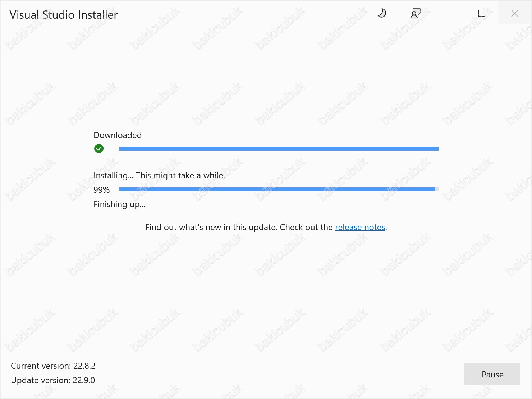This screenshot has height=399, width=532.
Task: Click the 'Current version: 22.8.2' text
Action: coord(53,366)
